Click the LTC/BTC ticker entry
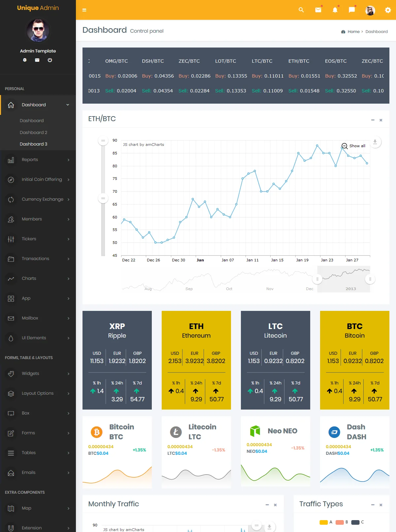This screenshot has width=396, height=532. coord(267,76)
